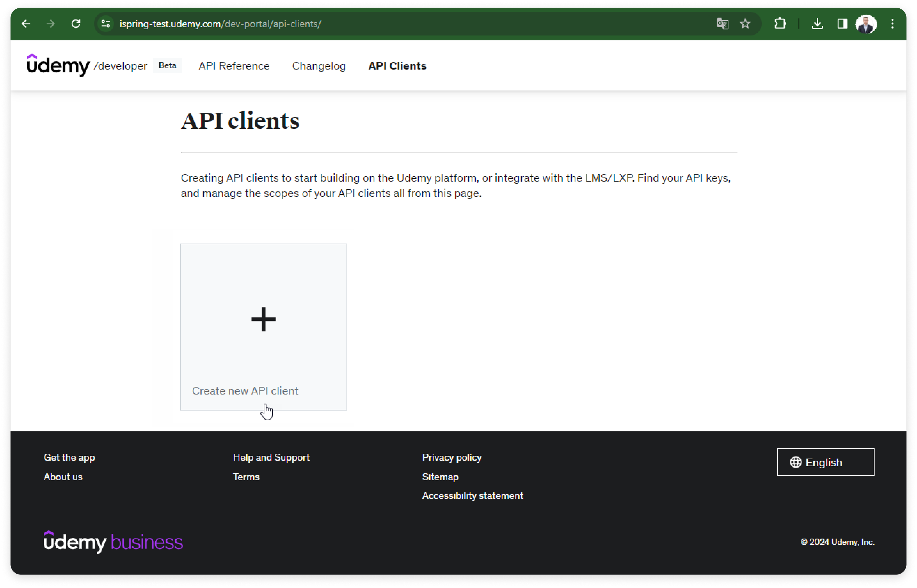Open the browser extensions puzzle icon
917x588 pixels.
point(780,24)
